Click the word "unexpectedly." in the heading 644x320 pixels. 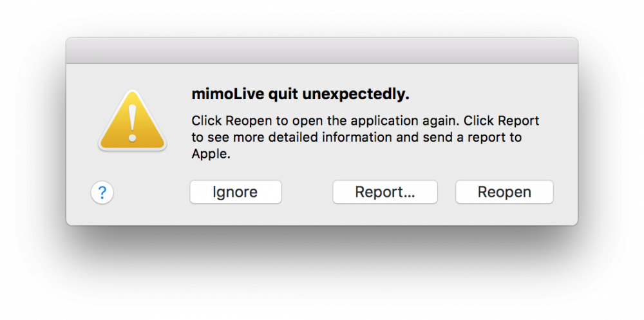(x=356, y=95)
